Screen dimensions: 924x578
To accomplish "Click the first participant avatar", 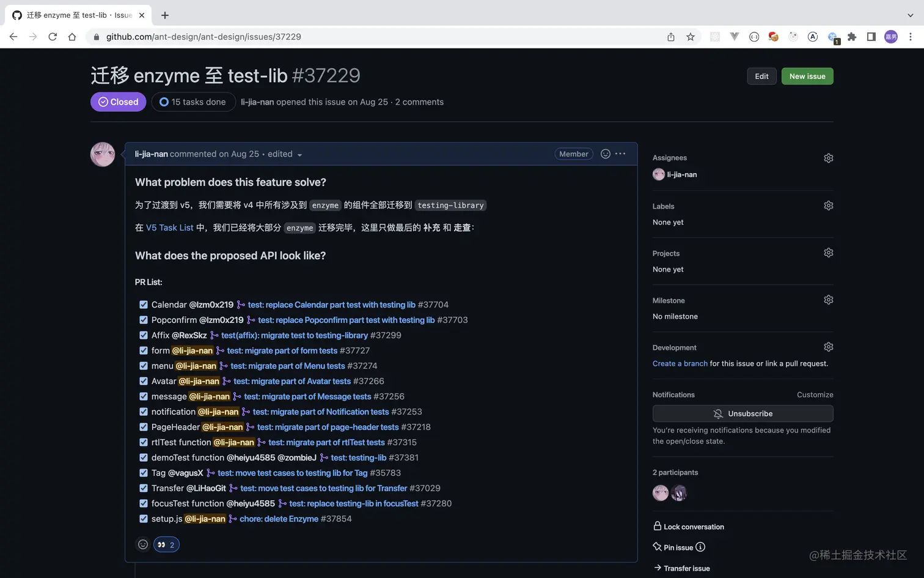I will point(661,493).
